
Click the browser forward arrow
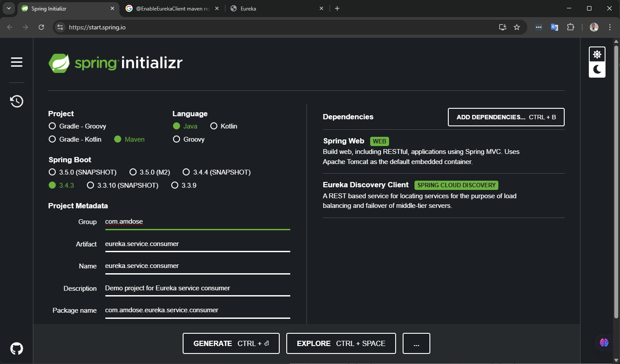(25, 27)
